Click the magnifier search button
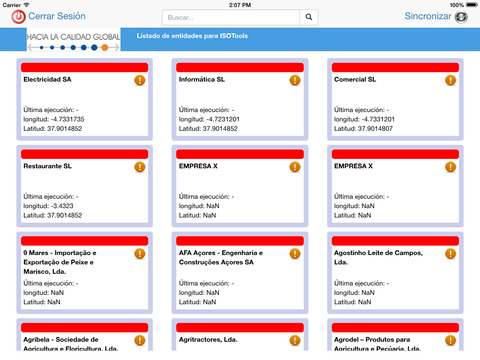Viewport: 480px width, 360px height. click(x=309, y=17)
